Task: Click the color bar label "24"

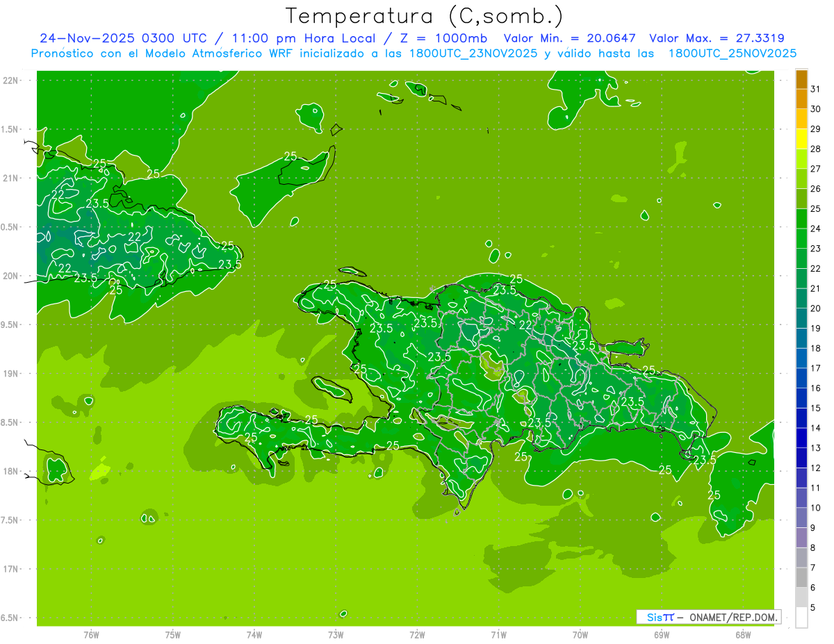Action: coord(815,229)
